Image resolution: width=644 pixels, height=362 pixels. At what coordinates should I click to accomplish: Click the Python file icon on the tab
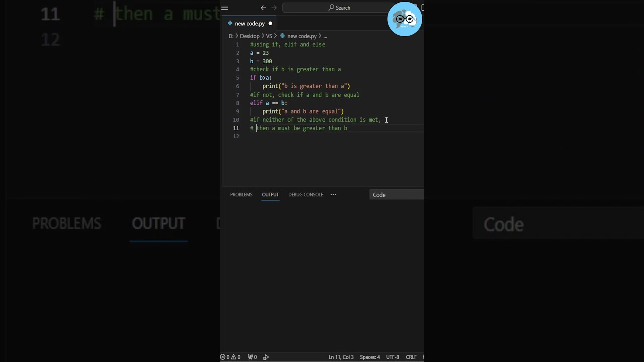(230, 23)
